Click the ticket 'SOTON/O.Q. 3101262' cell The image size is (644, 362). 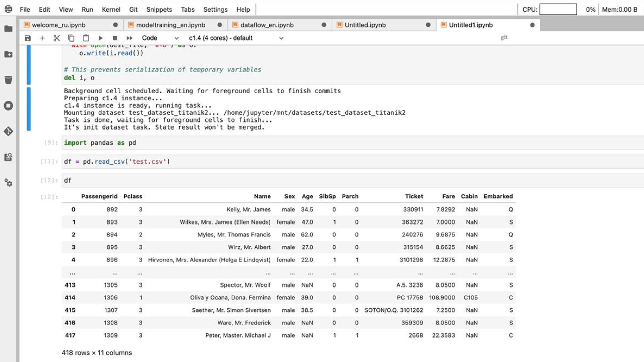tap(394, 310)
